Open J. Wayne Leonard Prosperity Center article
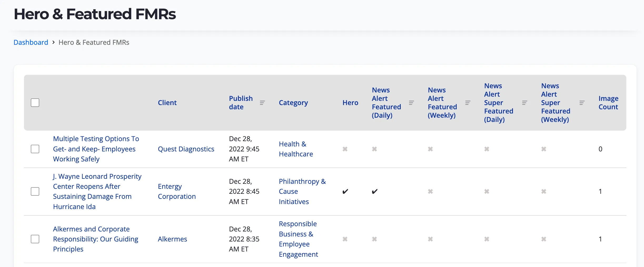 coord(97,191)
